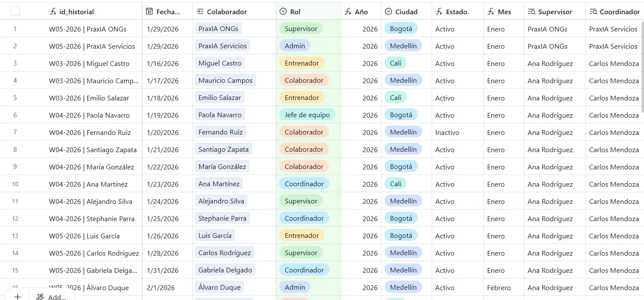Click the Add... button with magic wand

point(52,297)
